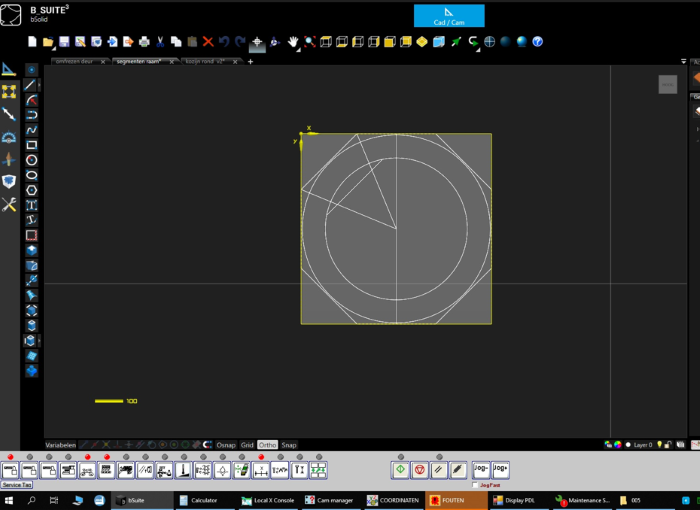Click the Cad / Cam button
This screenshot has height=510, width=700.
tap(449, 16)
